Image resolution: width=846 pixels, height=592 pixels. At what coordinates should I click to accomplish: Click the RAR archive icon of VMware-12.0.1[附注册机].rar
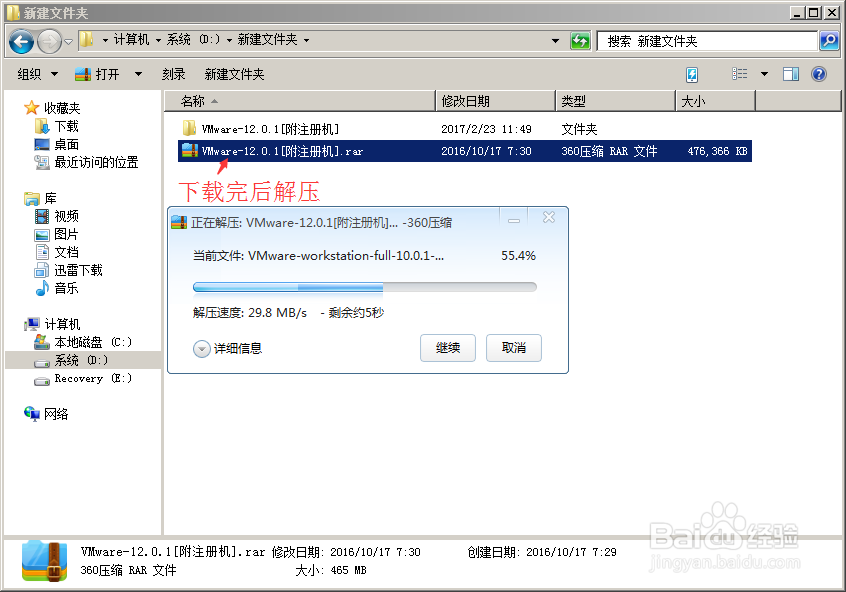(188, 152)
